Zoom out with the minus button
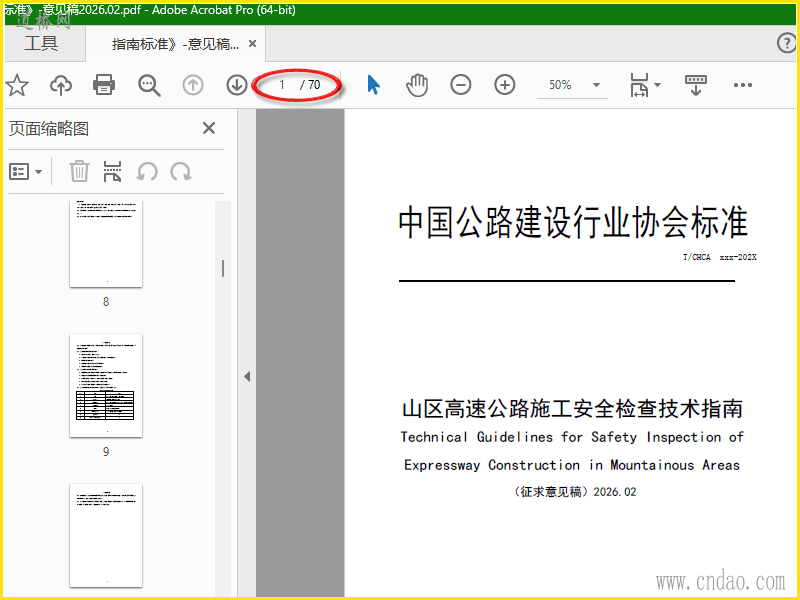 tap(461, 85)
